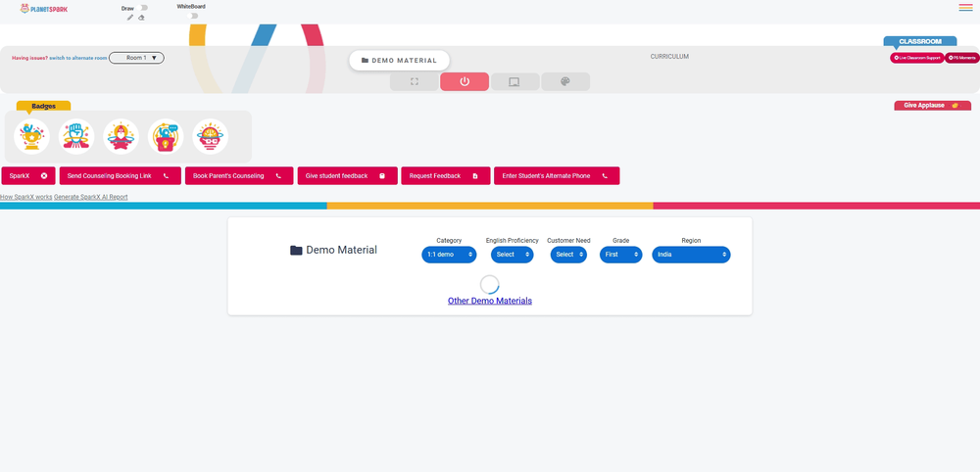Screen dimensions: 980x472
Task: Click the Request Feedback button
Action: [x=446, y=176]
